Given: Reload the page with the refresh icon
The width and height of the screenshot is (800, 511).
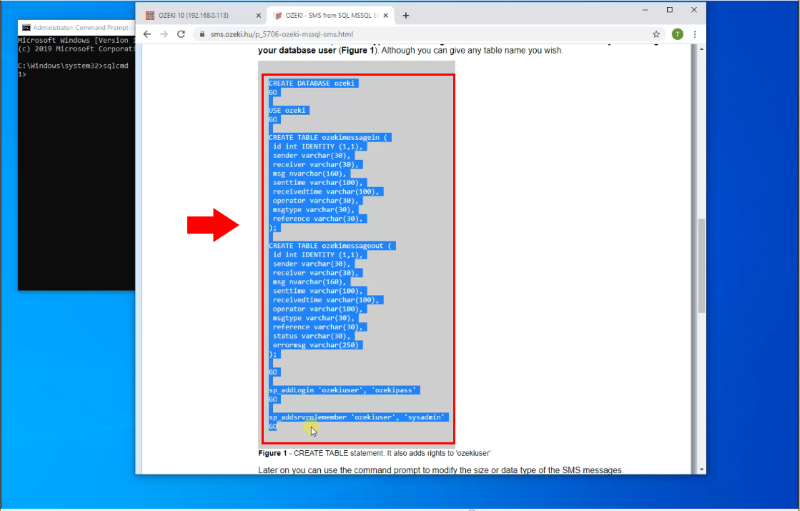Looking at the screenshot, I should click(x=181, y=34).
